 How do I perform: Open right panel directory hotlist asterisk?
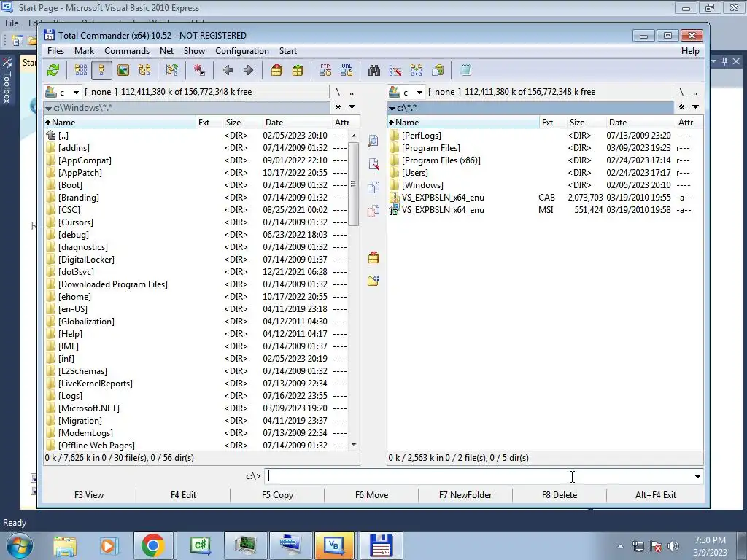(x=682, y=106)
